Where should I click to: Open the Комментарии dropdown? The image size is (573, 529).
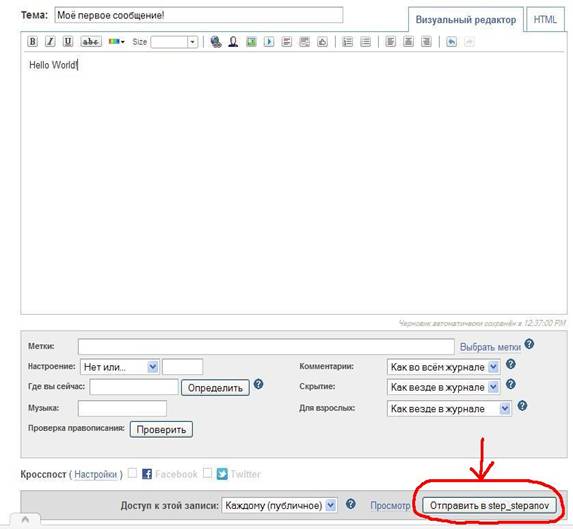pos(444,367)
